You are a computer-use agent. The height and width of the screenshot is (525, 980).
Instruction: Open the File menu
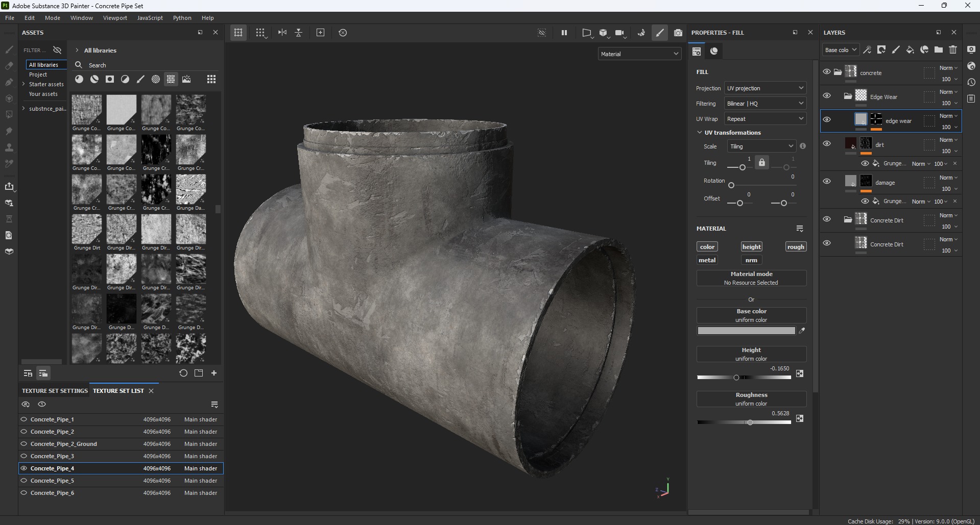point(10,18)
